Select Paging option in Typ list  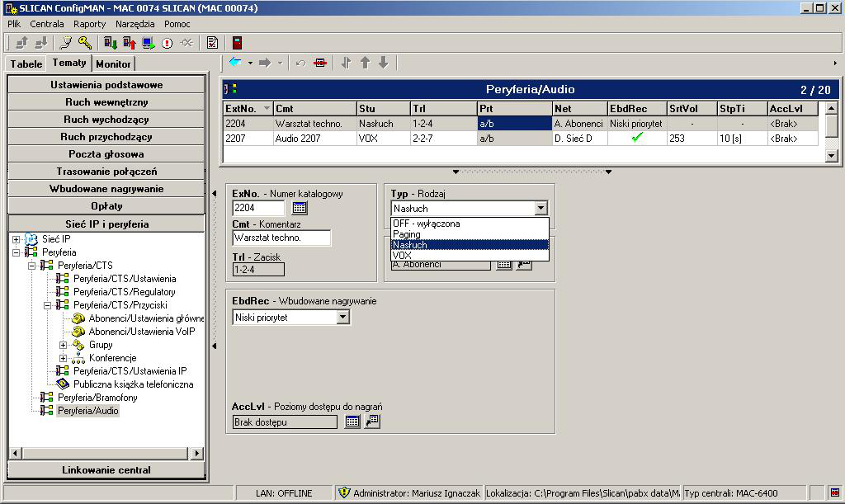point(470,234)
